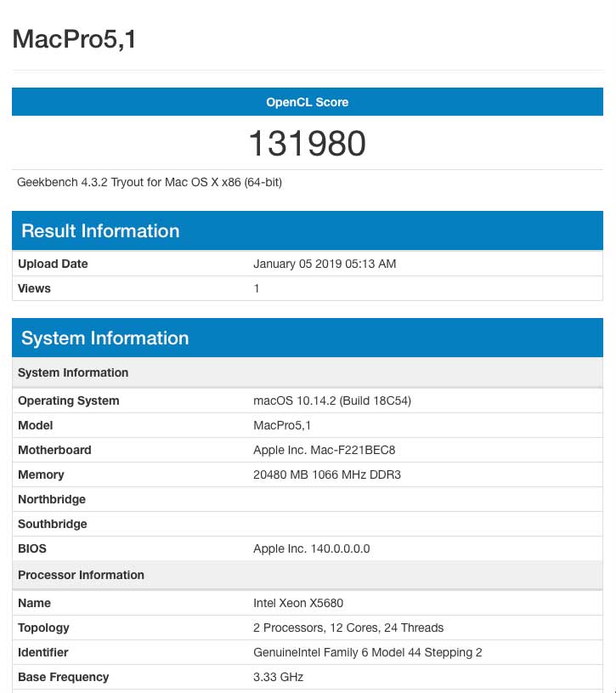This screenshot has width=616, height=693.
Task: Select the MacPro5,1 model value in table
Action: pyautogui.click(x=282, y=426)
